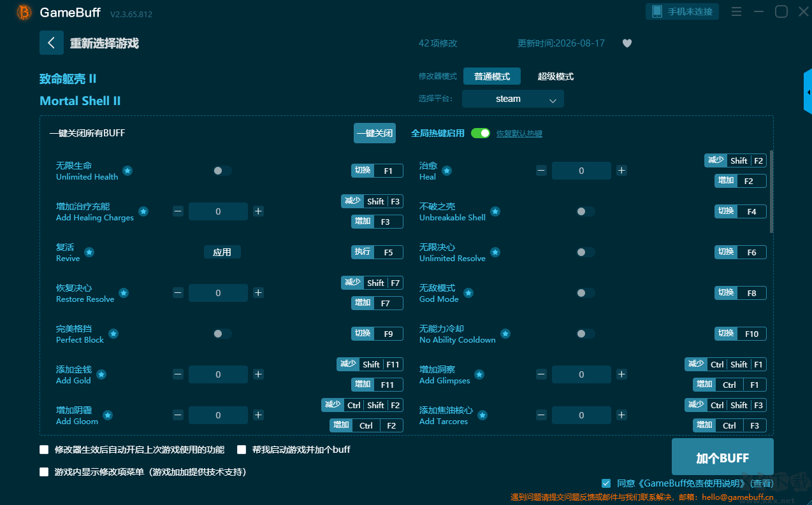Click the Add Glimpses value input field

pos(581,374)
